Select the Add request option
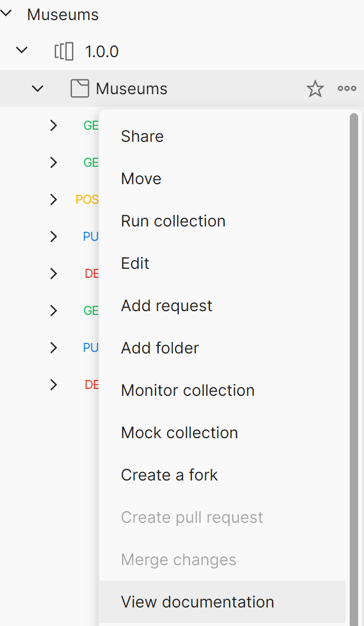Screen dimensions: 364x626 [167, 306]
